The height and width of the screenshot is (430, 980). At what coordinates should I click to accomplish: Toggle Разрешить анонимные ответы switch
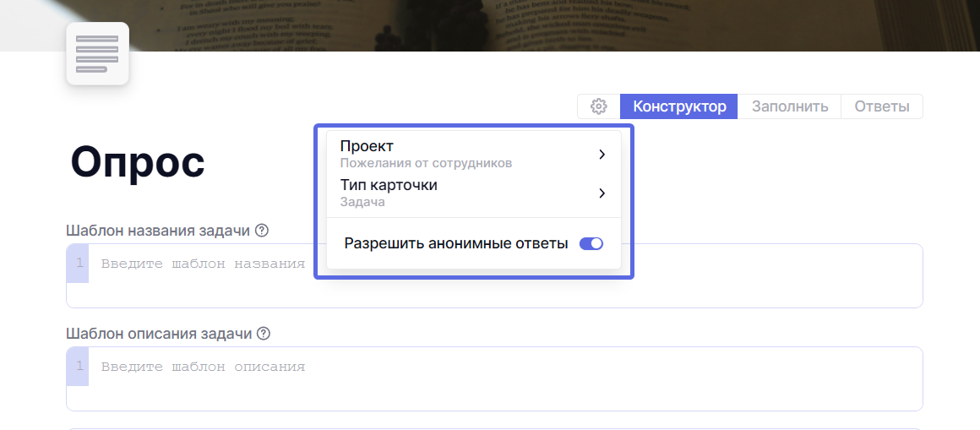point(591,244)
